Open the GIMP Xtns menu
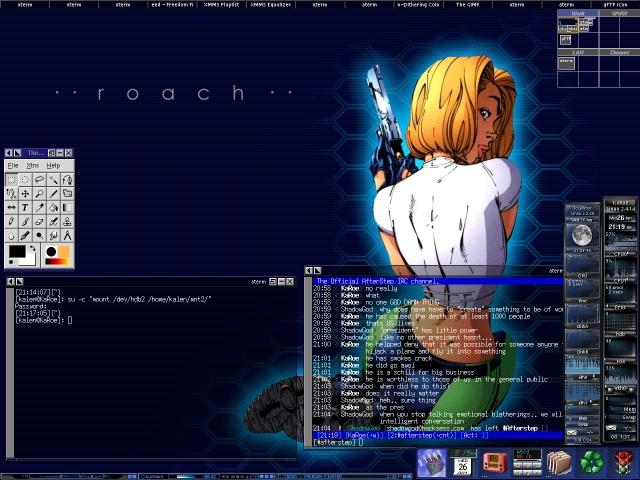Viewport: 640px width, 480px height. tap(33, 165)
